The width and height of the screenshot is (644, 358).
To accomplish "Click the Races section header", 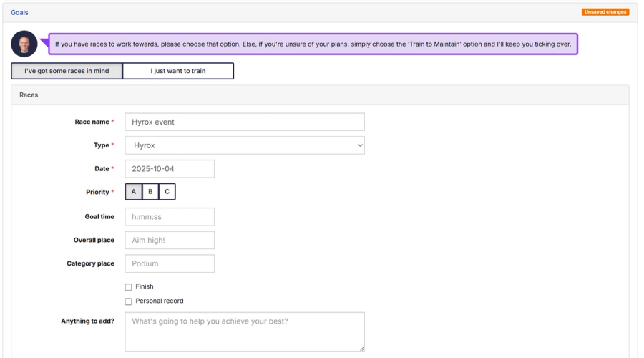I will pyautogui.click(x=320, y=95).
